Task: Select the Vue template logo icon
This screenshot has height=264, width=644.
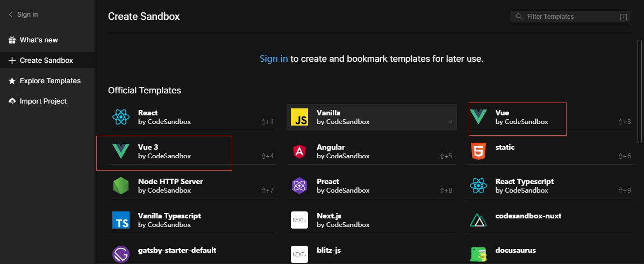Action: [x=478, y=117]
